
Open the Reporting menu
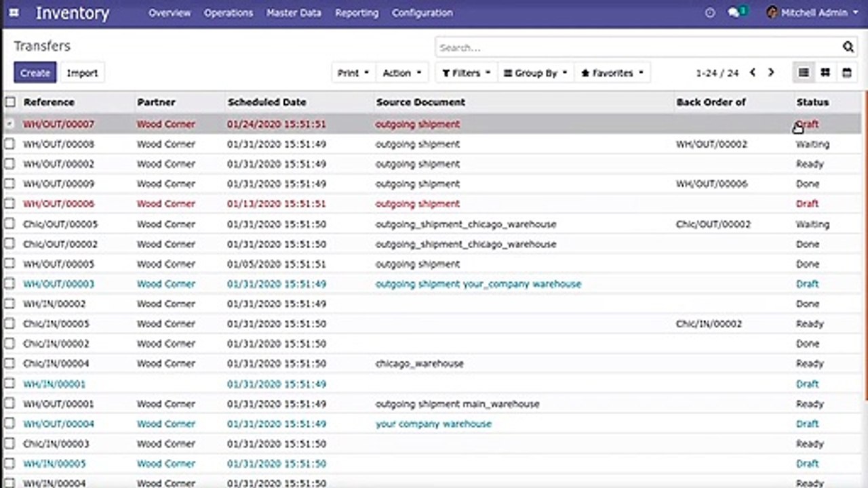(x=357, y=13)
